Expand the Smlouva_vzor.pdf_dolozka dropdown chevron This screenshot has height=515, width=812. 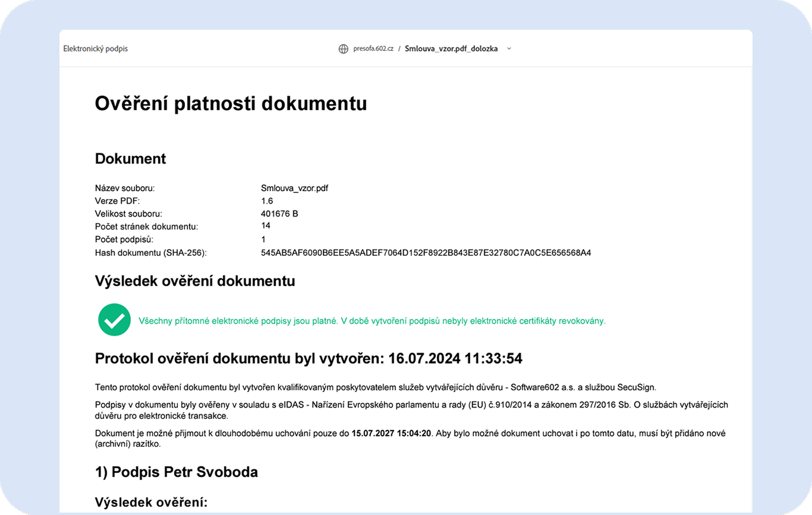[509, 49]
